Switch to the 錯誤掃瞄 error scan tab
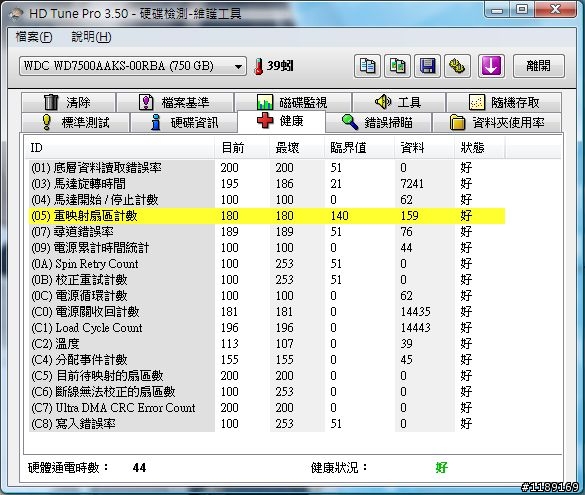585x495 pixels. 378,122
